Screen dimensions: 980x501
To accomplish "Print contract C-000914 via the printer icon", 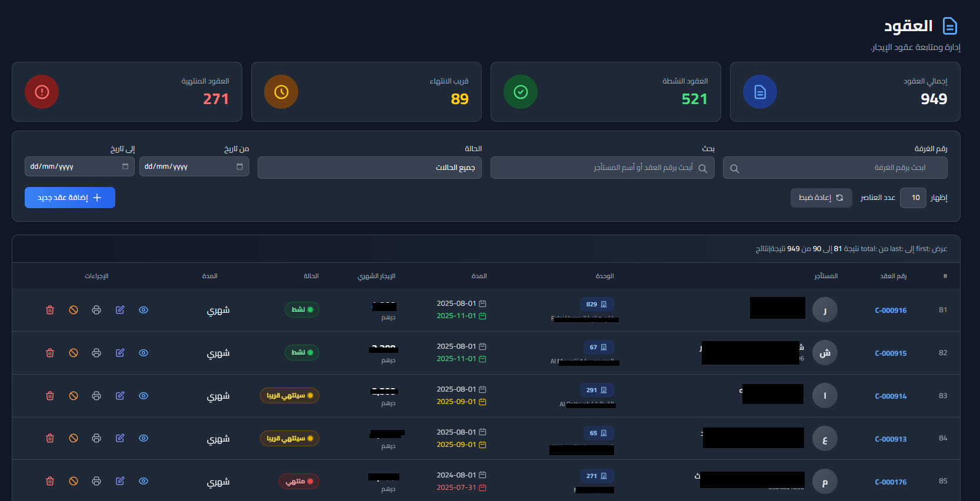I will click(x=96, y=396).
